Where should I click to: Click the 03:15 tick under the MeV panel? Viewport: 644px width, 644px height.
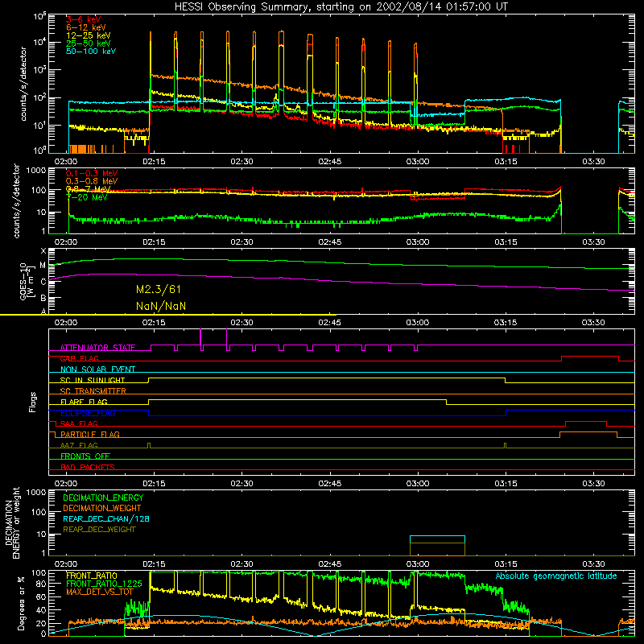point(506,242)
